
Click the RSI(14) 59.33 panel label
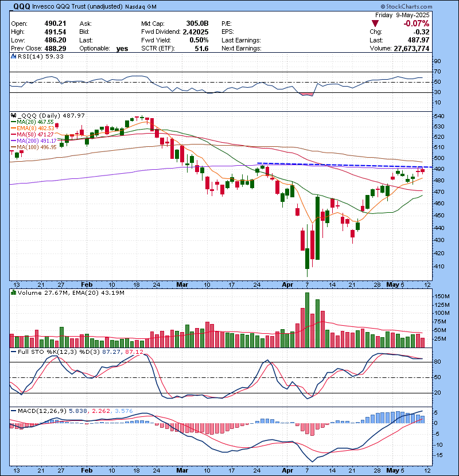point(40,56)
